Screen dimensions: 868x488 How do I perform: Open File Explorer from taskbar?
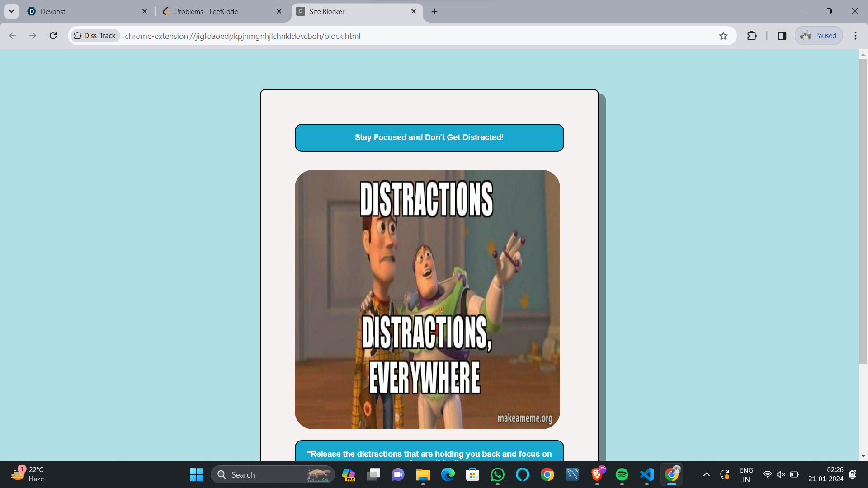(423, 474)
